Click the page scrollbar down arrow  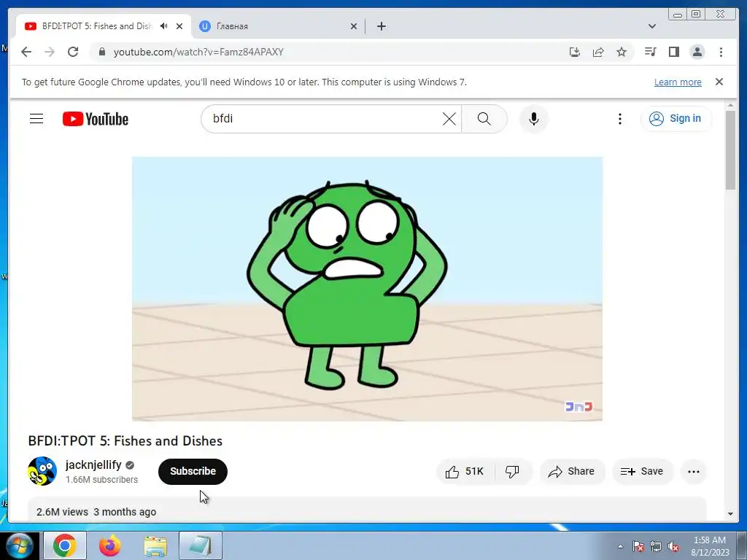coord(730,514)
